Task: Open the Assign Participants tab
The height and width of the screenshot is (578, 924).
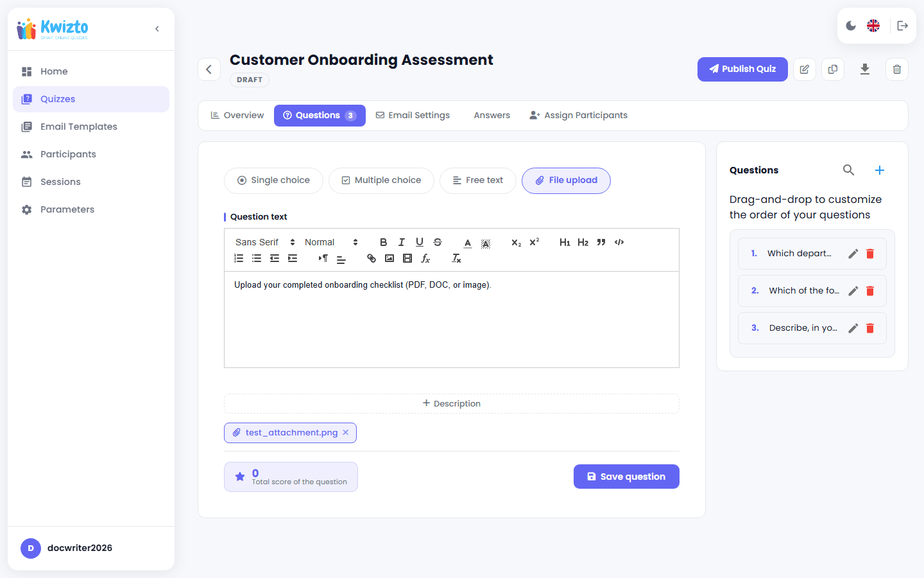Action: (x=579, y=116)
